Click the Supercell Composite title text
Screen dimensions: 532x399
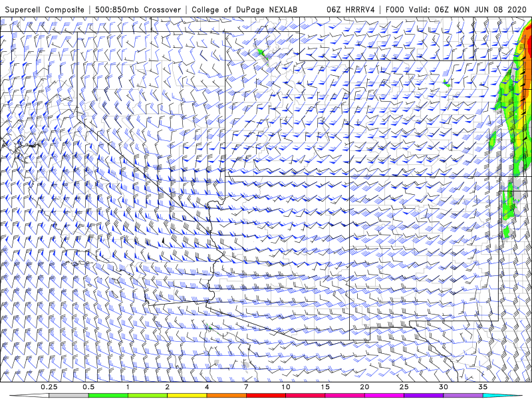45,10
